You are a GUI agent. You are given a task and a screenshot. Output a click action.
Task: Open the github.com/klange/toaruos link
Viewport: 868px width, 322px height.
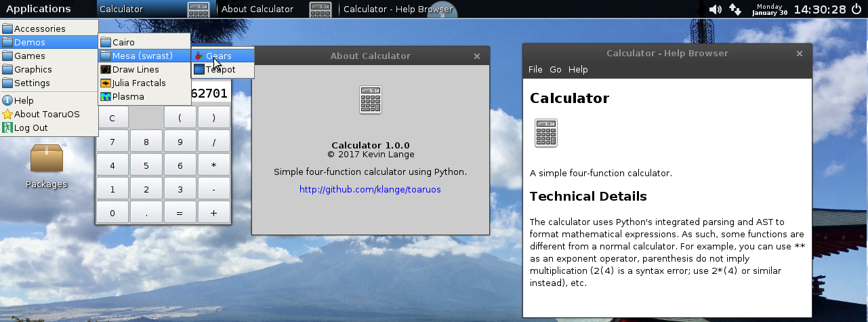pyautogui.click(x=370, y=189)
